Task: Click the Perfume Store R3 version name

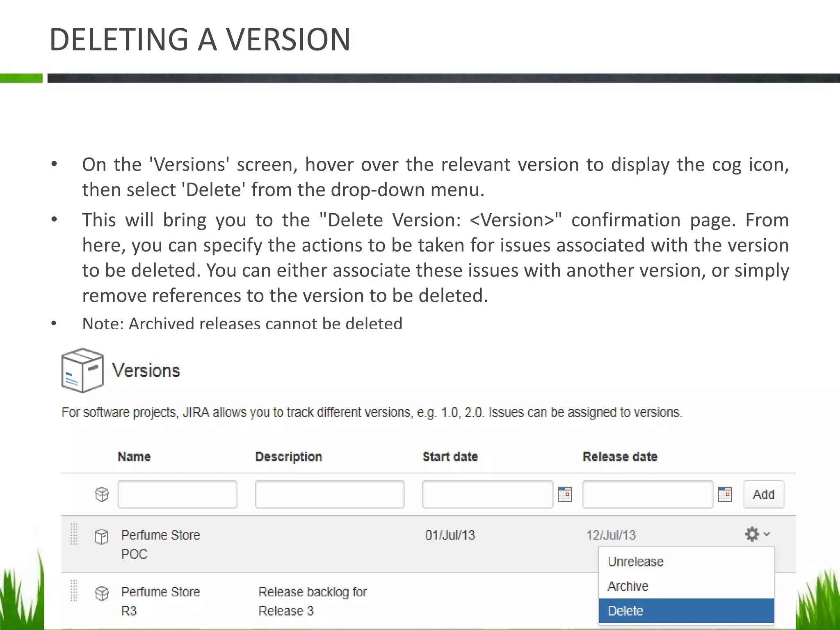Action: click(160, 601)
